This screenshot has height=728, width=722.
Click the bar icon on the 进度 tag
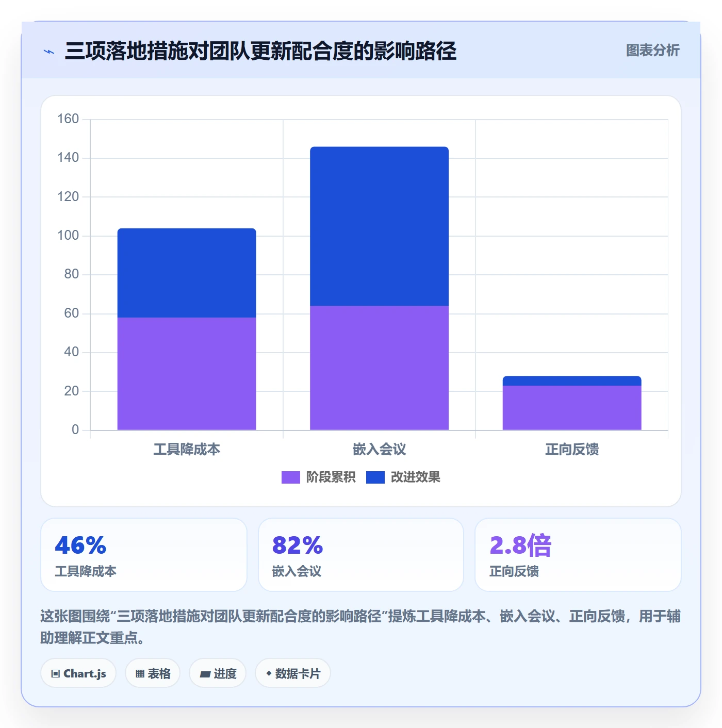click(205, 674)
